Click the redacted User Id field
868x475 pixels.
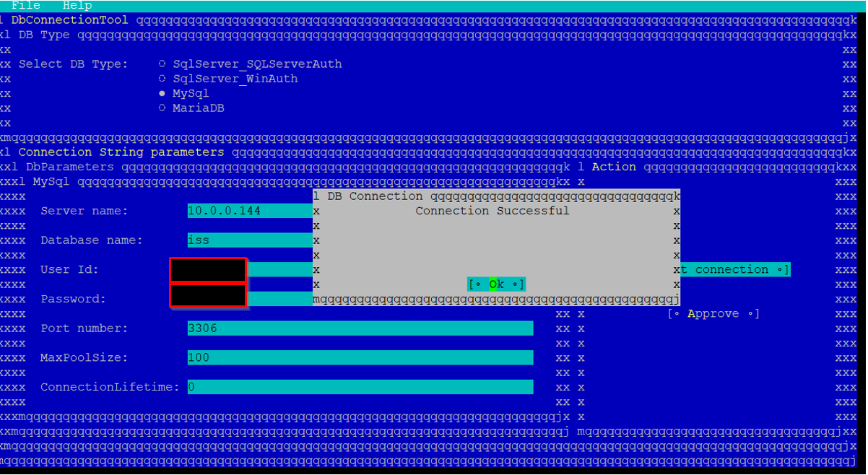tap(208, 270)
